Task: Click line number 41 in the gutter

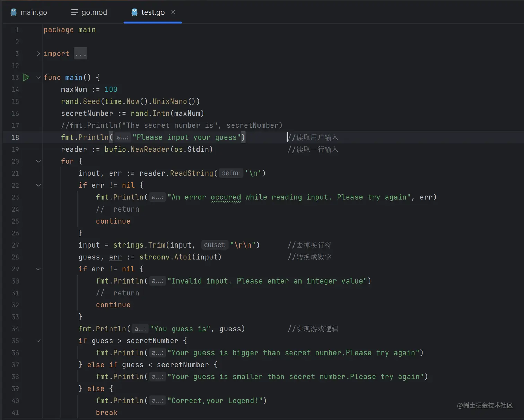Action: tap(15, 413)
